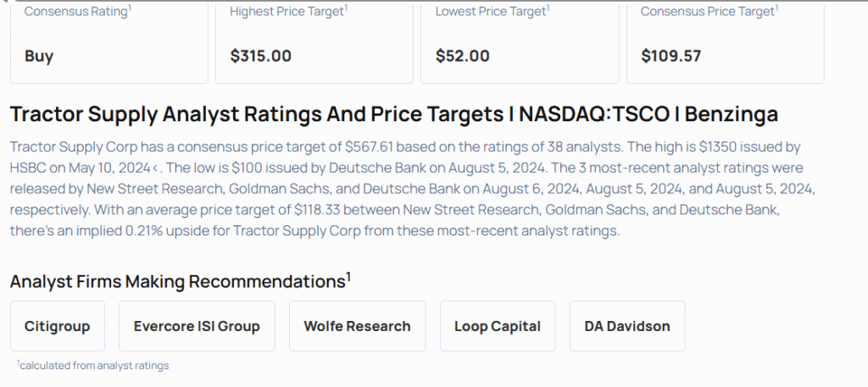This screenshot has width=868, height=387.
Task: Select the $52.00 price value
Action: point(463,56)
